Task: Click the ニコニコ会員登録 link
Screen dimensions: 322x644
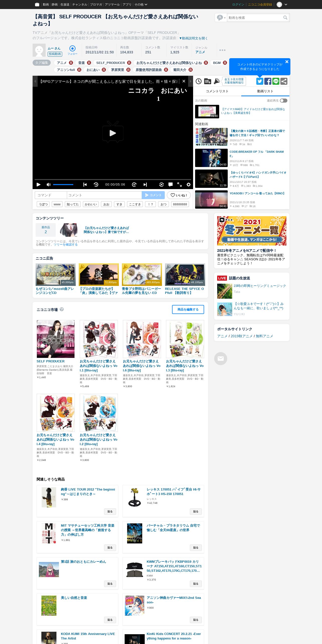Action: [x=260, y=5]
